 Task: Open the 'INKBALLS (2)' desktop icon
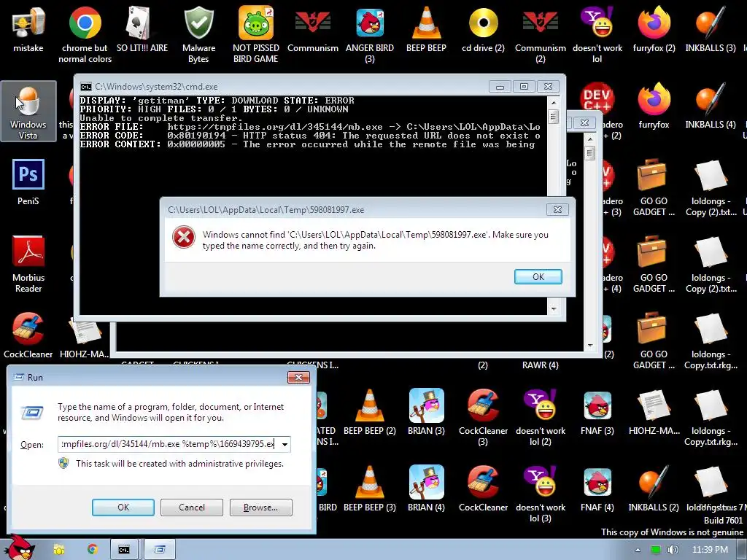[653, 489]
